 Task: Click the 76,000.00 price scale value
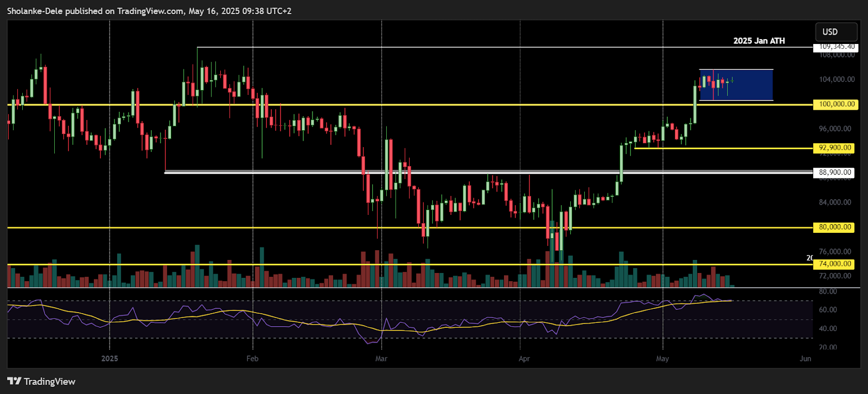coord(835,252)
